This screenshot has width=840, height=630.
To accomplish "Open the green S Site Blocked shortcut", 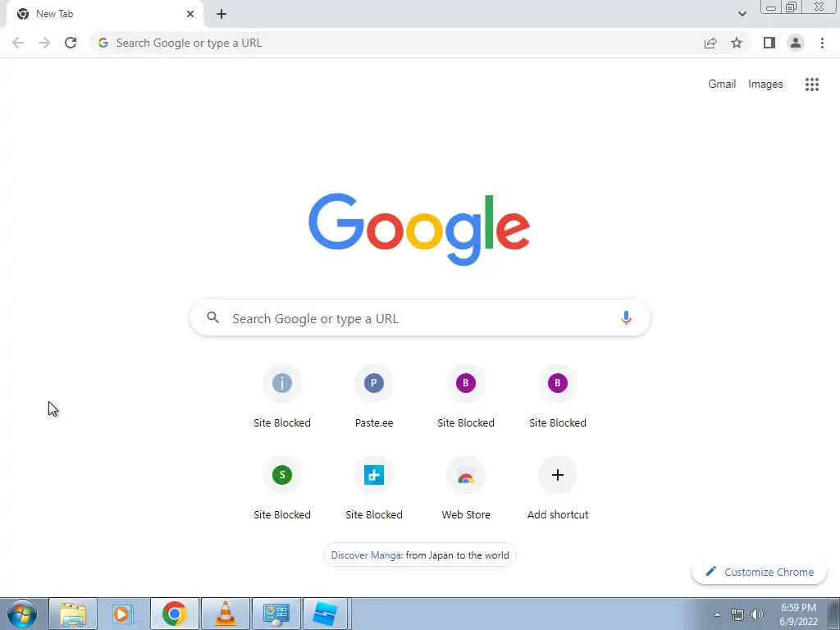I will 282,489.
